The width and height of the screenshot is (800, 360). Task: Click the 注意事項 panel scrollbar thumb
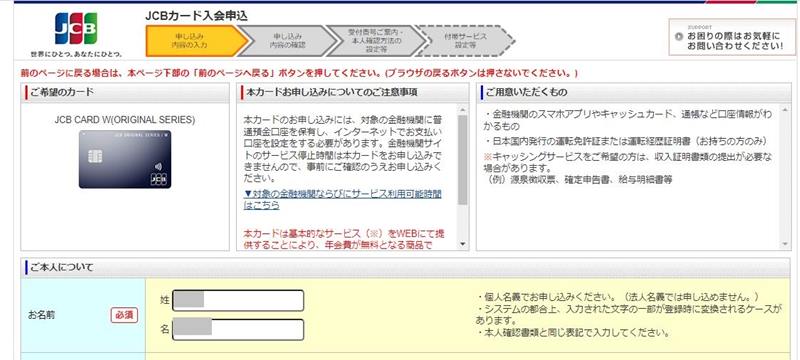463,160
